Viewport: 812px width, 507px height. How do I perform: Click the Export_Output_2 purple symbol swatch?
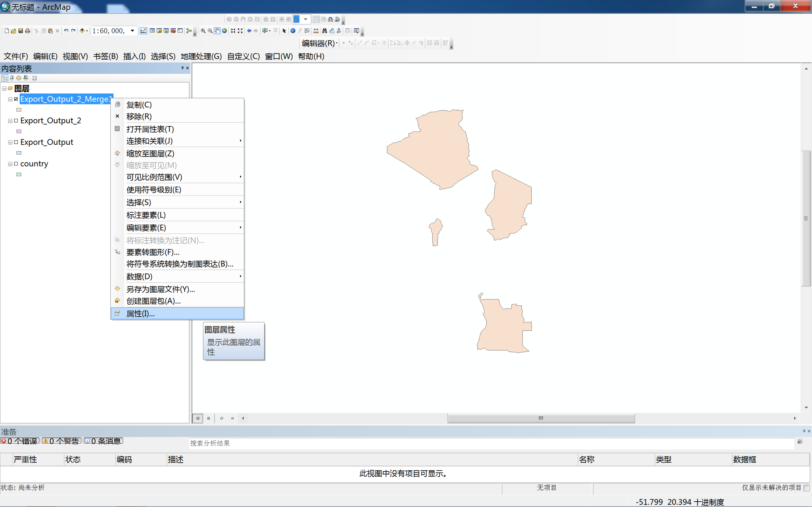[19, 132]
